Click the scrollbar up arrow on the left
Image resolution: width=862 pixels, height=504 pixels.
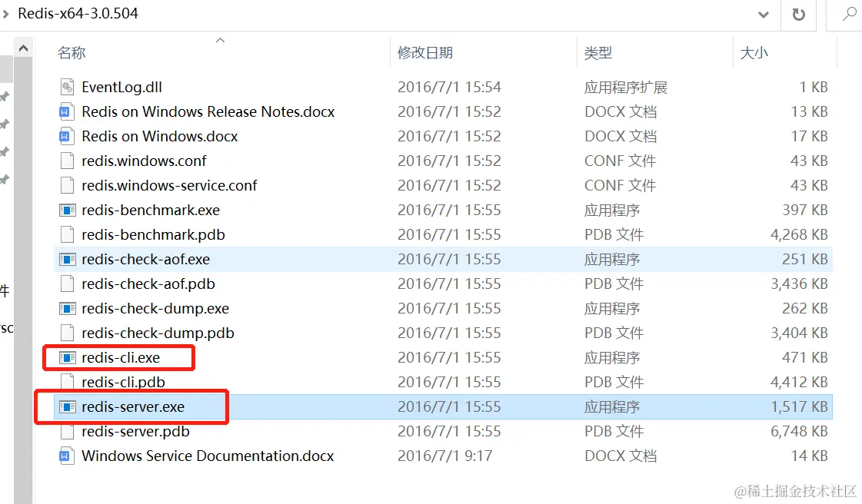click(24, 47)
